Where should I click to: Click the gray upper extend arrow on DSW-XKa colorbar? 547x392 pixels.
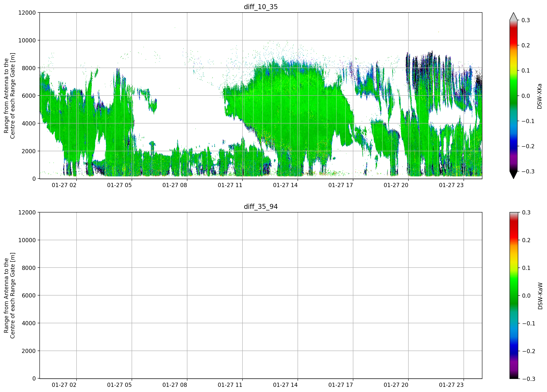tap(513, 16)
